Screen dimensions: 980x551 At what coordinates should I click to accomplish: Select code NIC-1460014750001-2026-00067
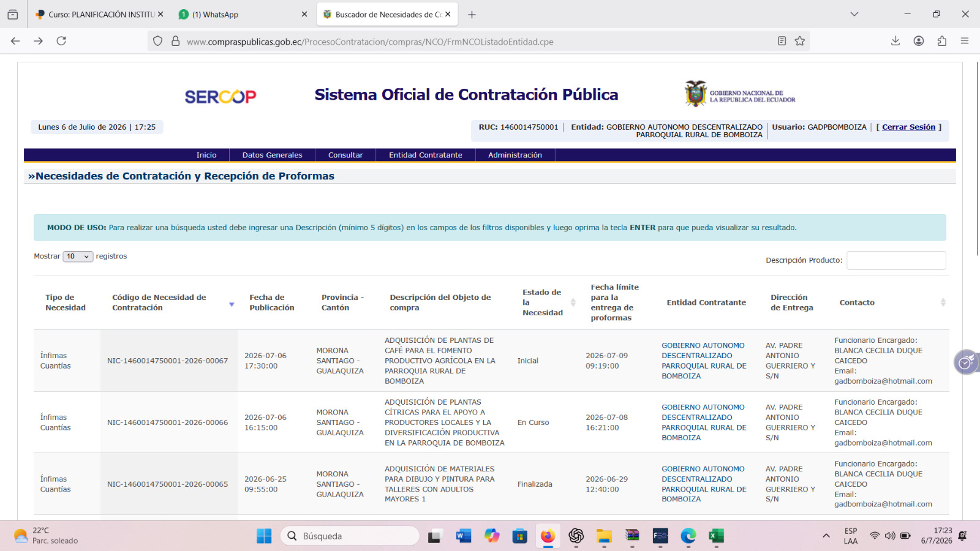coord(167,361)
